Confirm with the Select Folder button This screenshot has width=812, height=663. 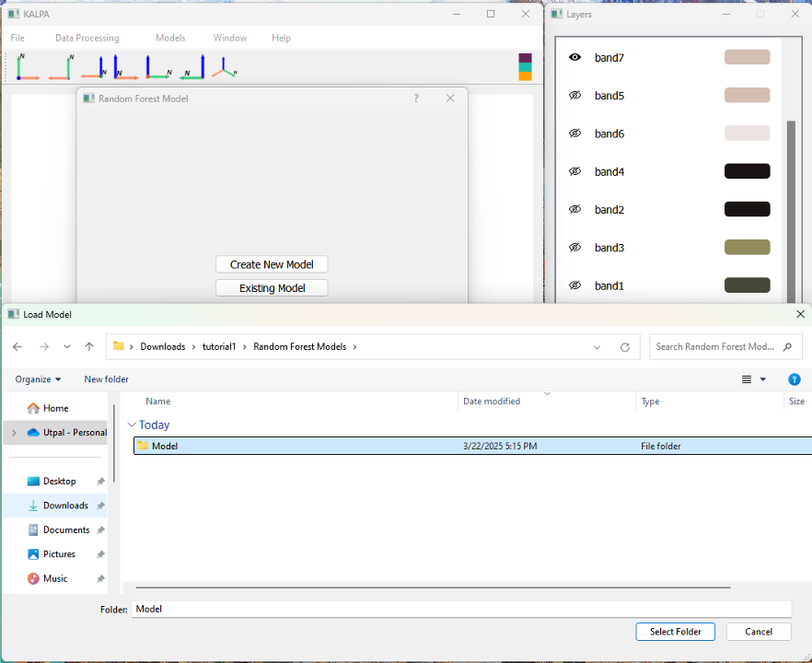676,632
